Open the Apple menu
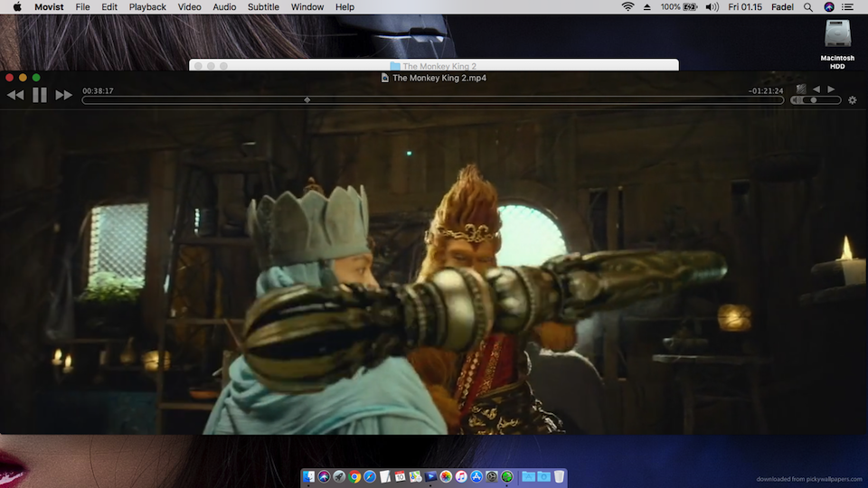 click(x=17, y=7)
